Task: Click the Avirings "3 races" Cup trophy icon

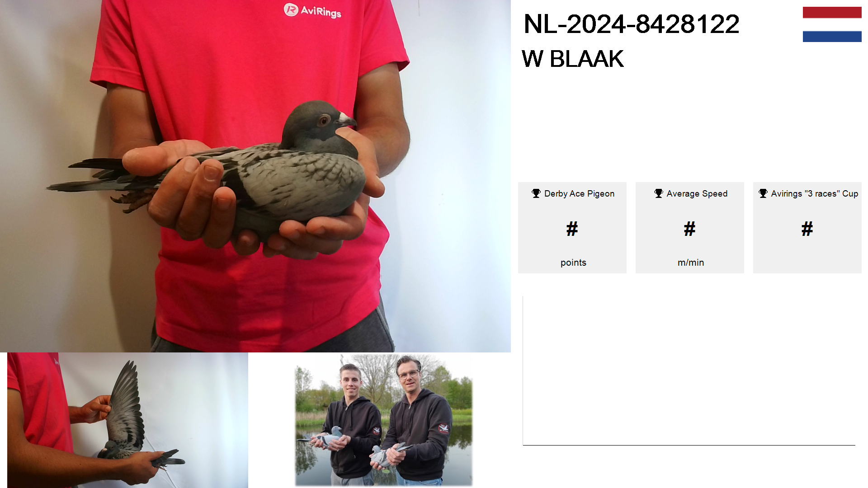Action: pyautogui.click(x=763, y=193)
